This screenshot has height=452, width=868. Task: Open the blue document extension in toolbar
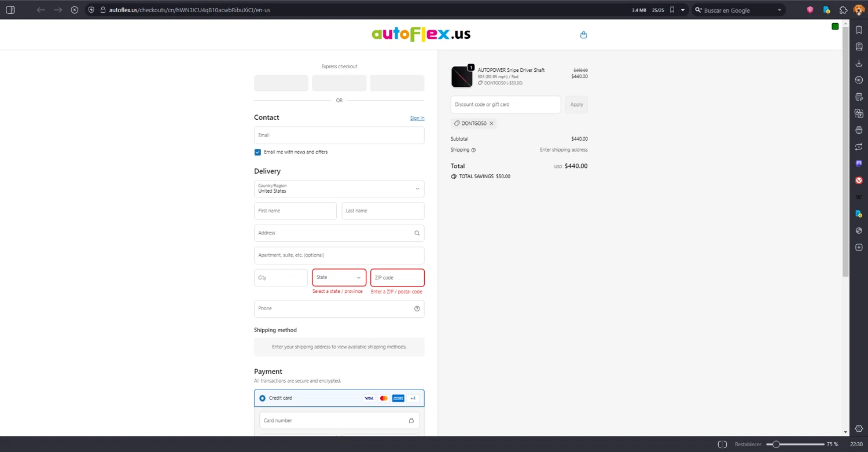(x=826, y=10)
